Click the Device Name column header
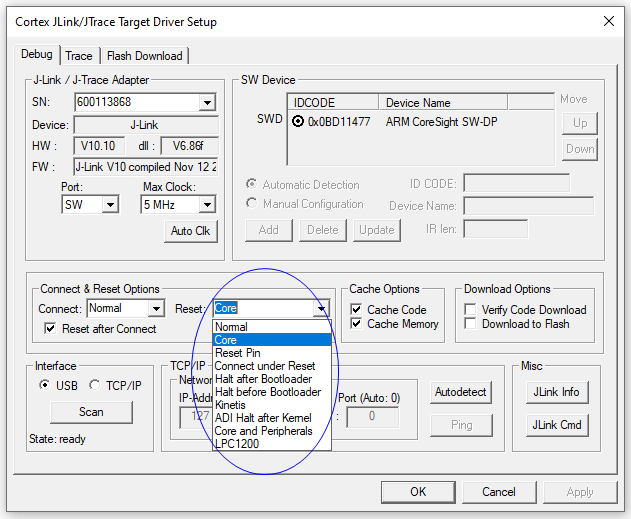Screen dimensions: 631x519 [443, 102]
